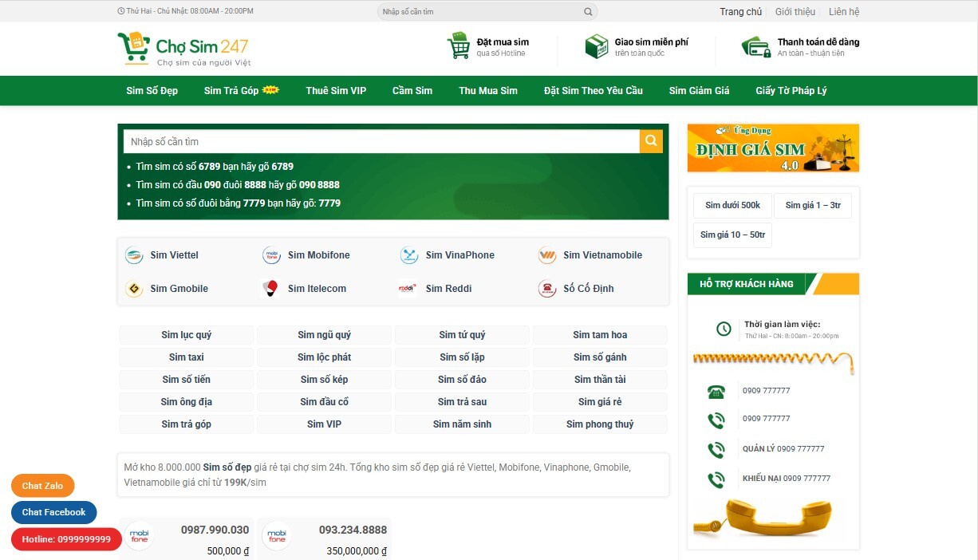Screen dimensions: 978x560
Task: Select the Sim dưới 500k price filter
Action: point(733,206)
